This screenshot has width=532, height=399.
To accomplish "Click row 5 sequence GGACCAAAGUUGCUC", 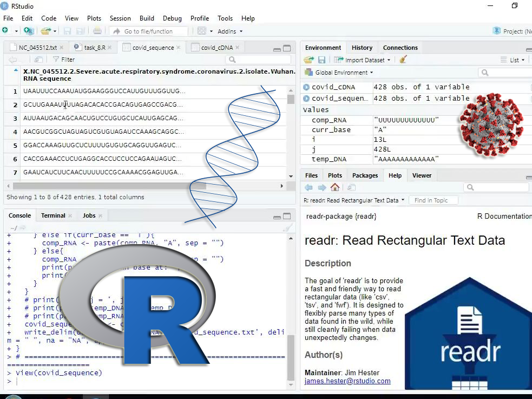I will (102, 145).
